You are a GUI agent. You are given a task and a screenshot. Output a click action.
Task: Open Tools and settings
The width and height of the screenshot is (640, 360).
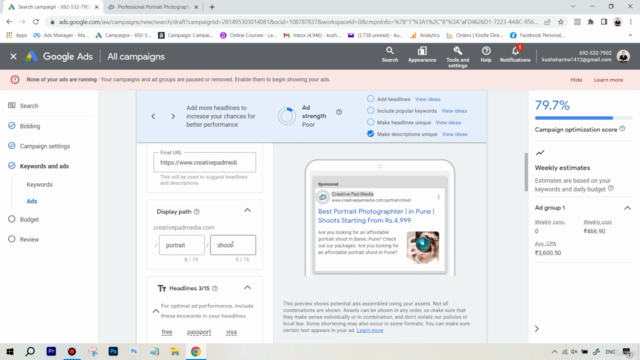coord(458,56)
